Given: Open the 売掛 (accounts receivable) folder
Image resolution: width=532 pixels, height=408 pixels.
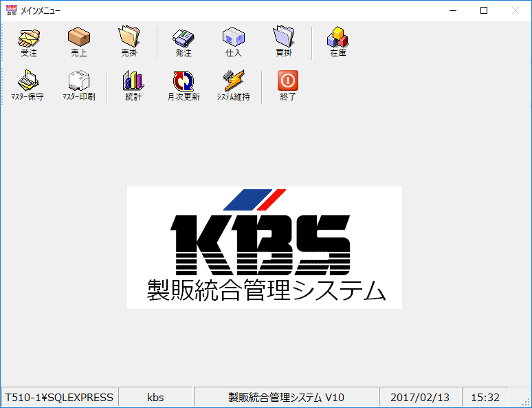Looking at the screenshot, I should tap(129, 43).
